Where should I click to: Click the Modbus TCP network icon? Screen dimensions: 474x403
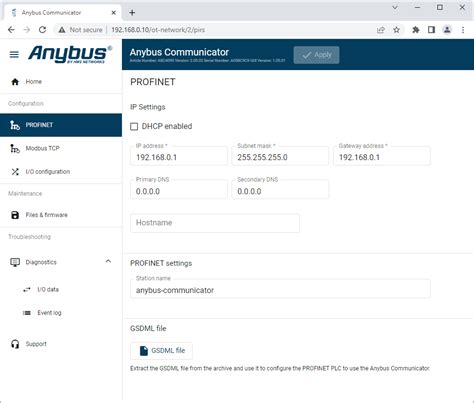click(15, 148)
